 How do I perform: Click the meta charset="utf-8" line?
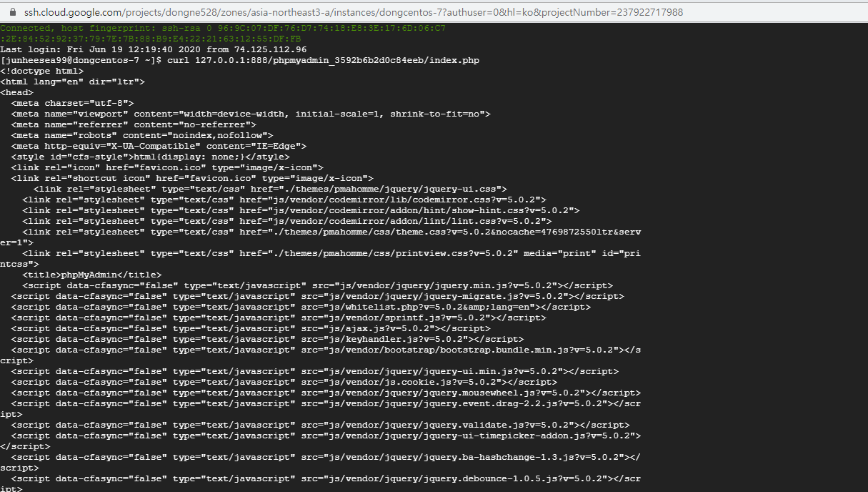pos(73,103)
